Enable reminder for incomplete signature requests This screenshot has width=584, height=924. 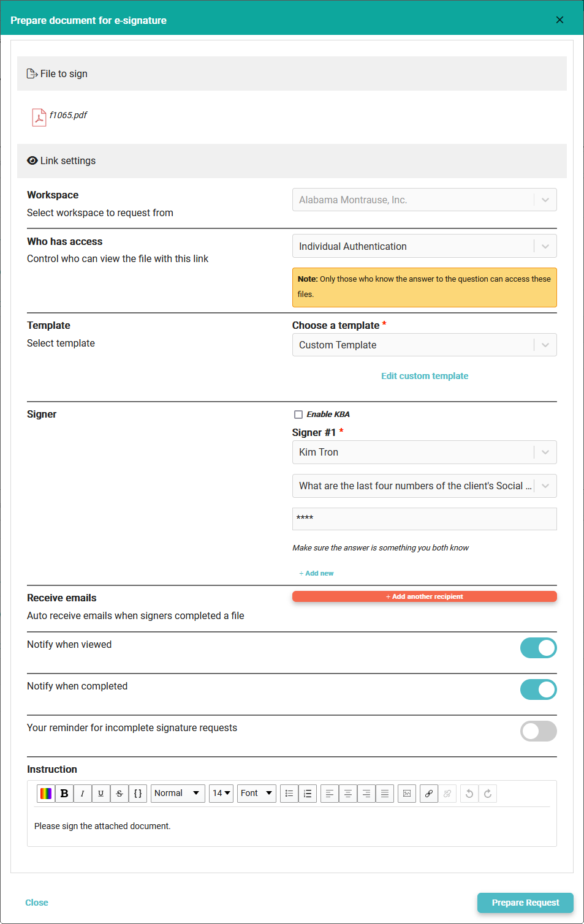538,731
